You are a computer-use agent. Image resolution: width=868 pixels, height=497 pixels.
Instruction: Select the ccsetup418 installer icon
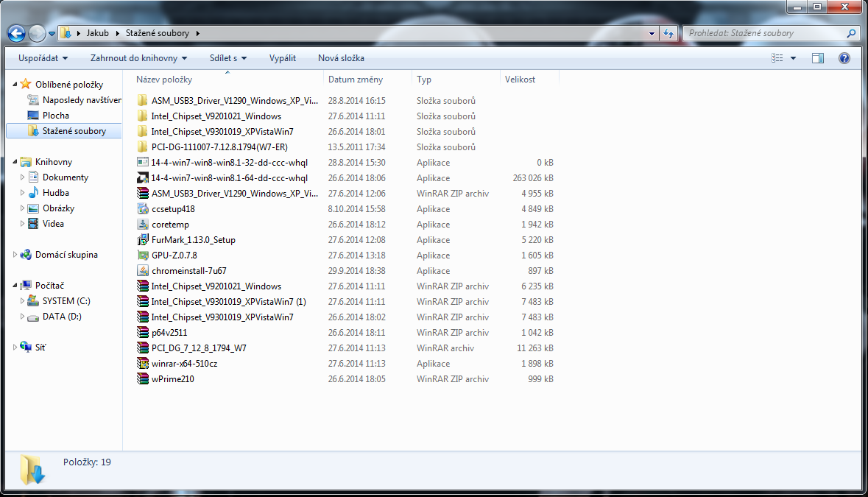pos(142,209)
